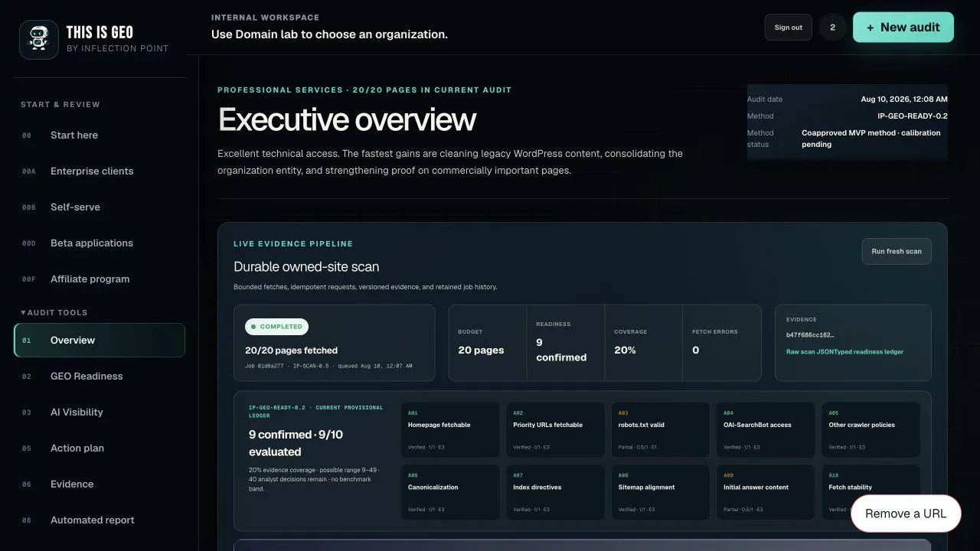
Task: Click the round 2 counter button
Action: 832,28
